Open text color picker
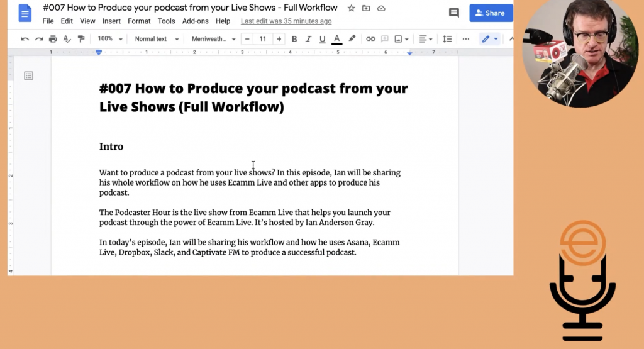The height and width of the screenshot is (349, 644). click(x=337, y=39)
